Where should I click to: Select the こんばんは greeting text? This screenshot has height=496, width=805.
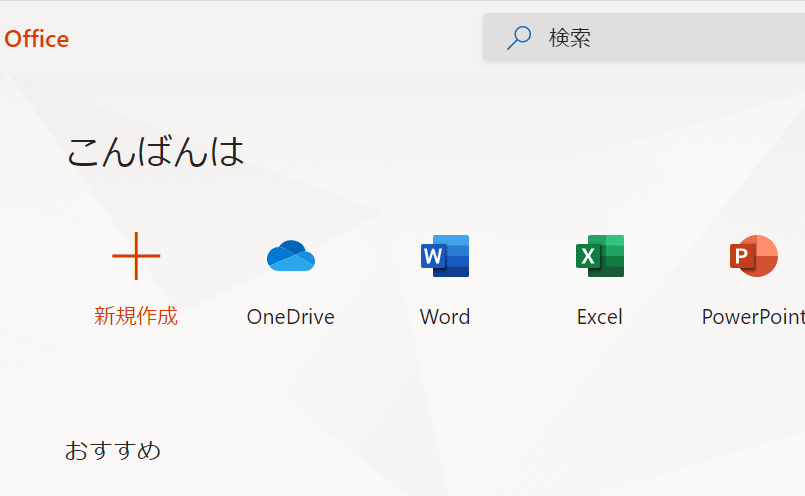(156, 152)
